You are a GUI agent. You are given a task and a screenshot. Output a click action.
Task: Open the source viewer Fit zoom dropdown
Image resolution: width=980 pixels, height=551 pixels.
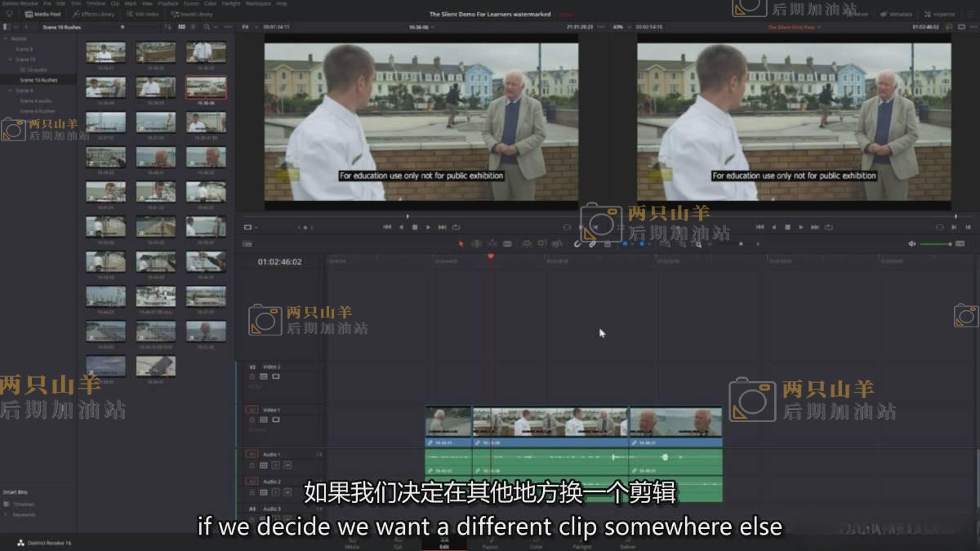pyautogui.click(x=247, y=27)
